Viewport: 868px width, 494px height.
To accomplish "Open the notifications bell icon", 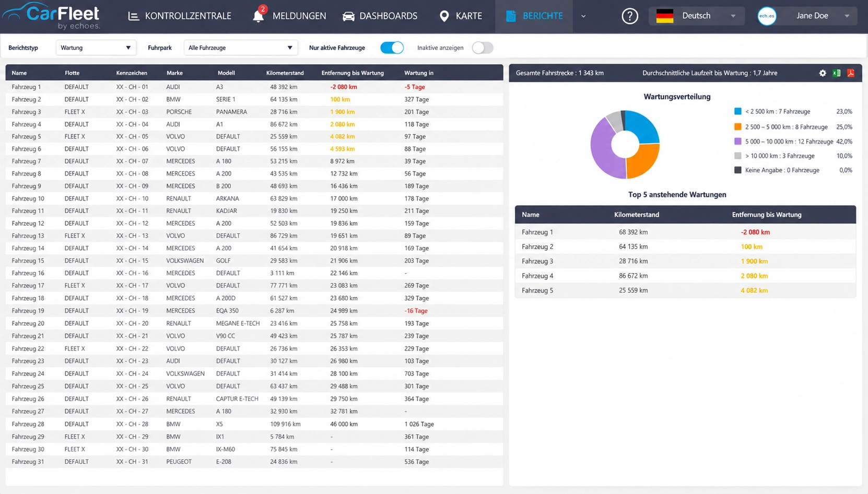I will click(x=258, y=16).
